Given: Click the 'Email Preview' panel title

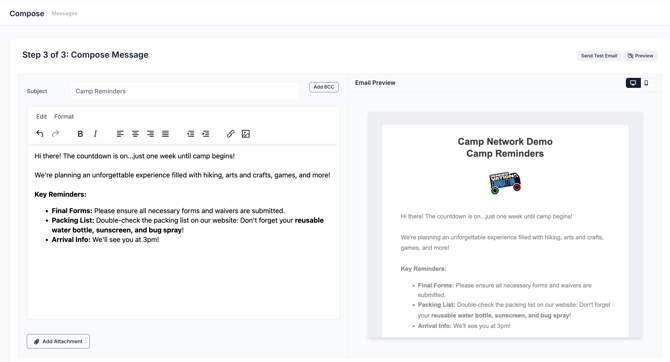Looking at the screenshot, I should point(375,82).
